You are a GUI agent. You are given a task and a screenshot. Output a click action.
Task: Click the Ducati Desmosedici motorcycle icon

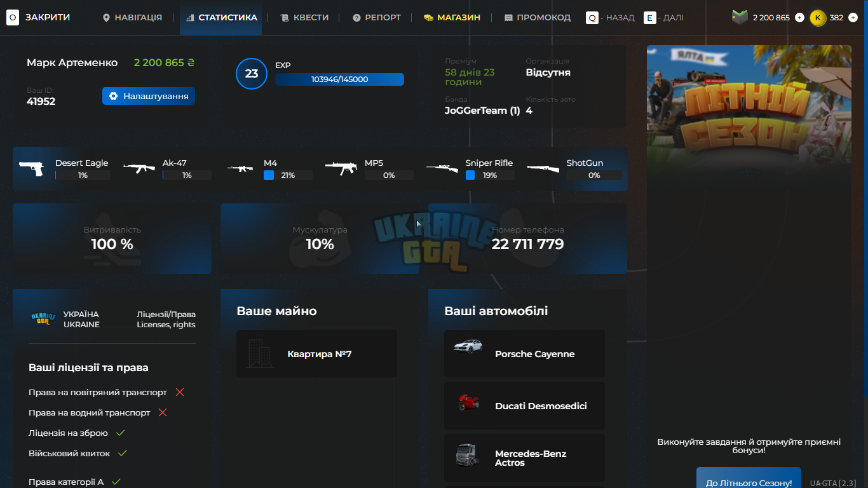[x=468, y=402]
